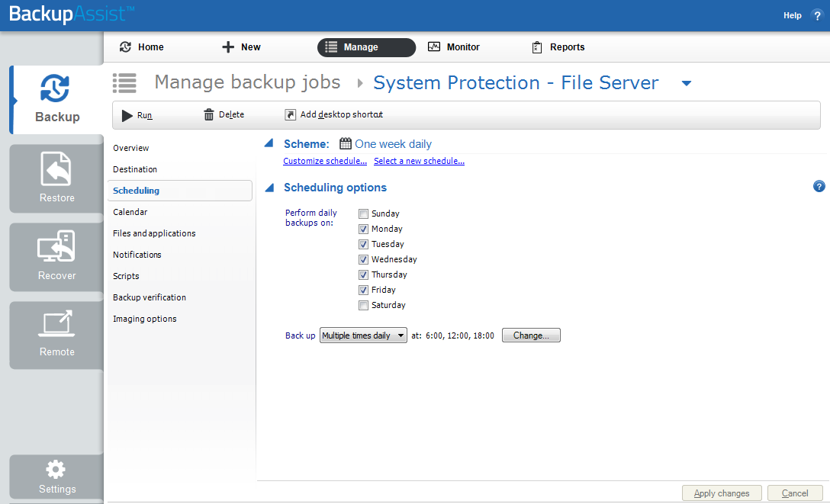Select Scheduling in the job settings list
The height and width of the screenshot is (504, 830).
(x=179, y=191)
